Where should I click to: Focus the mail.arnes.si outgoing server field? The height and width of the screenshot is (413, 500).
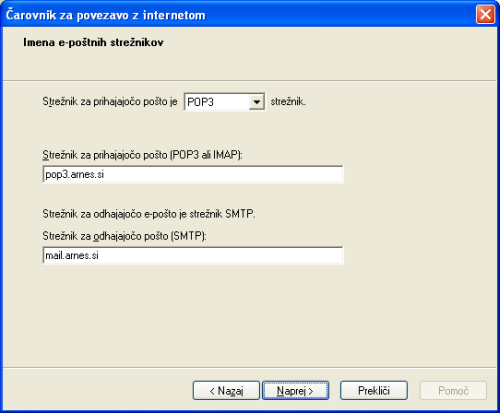[193, 256]
